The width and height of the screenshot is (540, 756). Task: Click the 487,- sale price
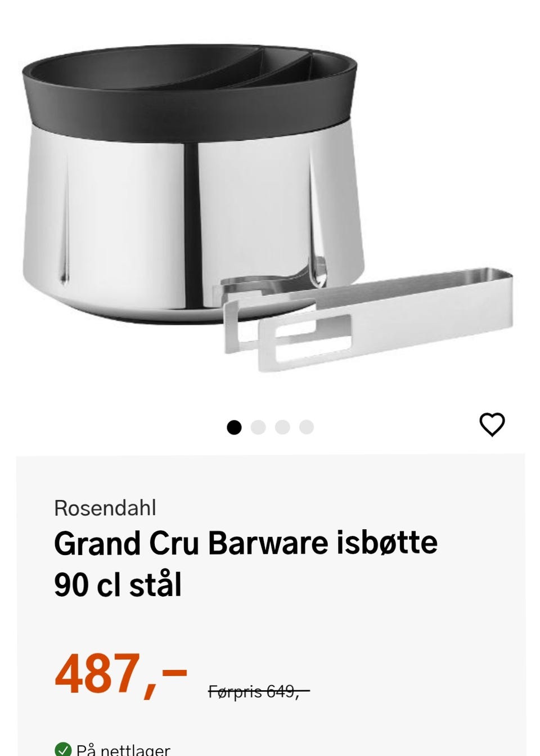tap(121, 674)
